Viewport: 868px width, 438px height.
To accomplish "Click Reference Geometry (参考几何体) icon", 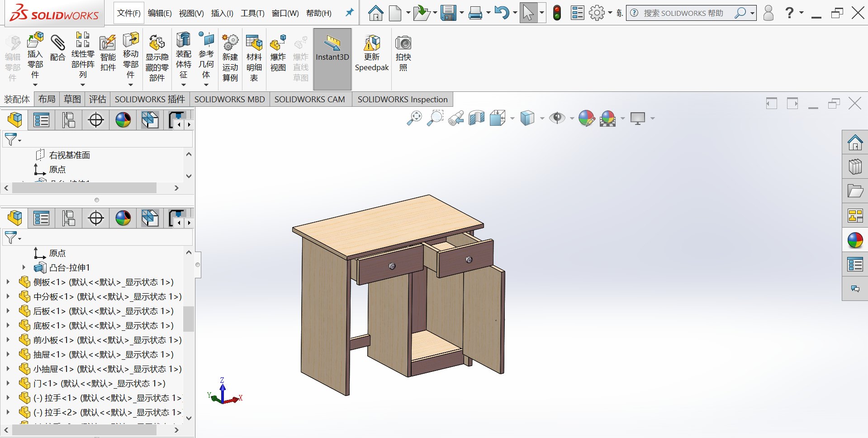I will click(206, 40).
